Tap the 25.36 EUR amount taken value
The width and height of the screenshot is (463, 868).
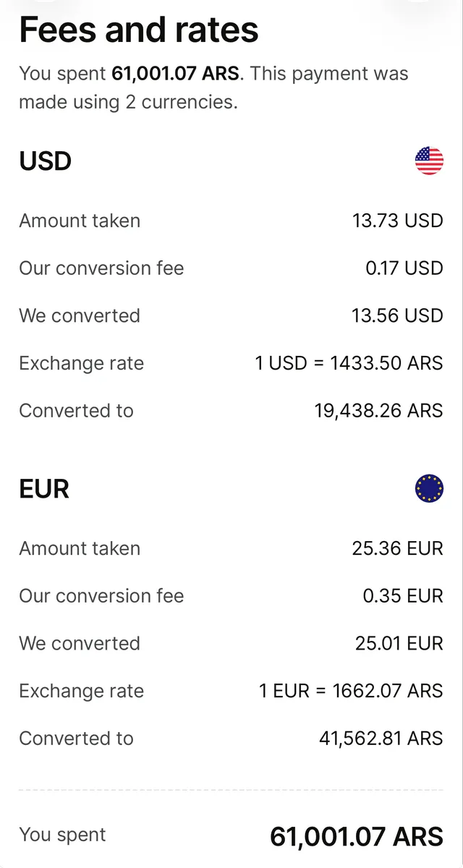click(397, 548)
